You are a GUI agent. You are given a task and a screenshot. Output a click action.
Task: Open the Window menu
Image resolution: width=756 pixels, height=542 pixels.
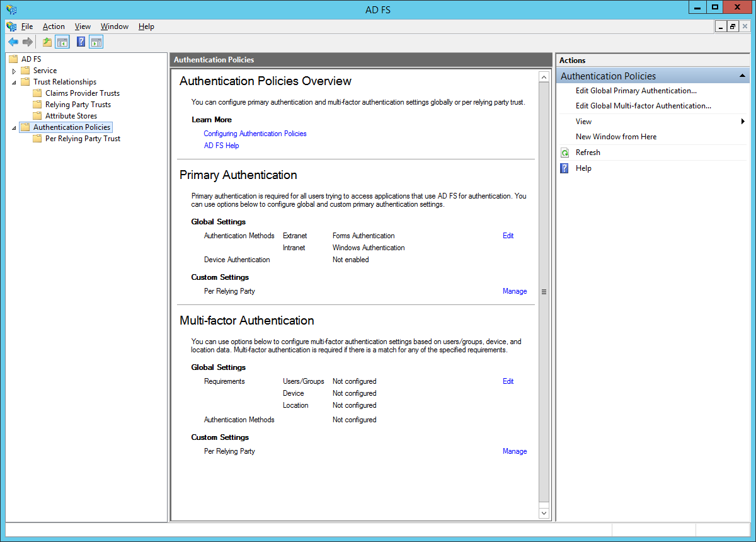coord(115,26)
